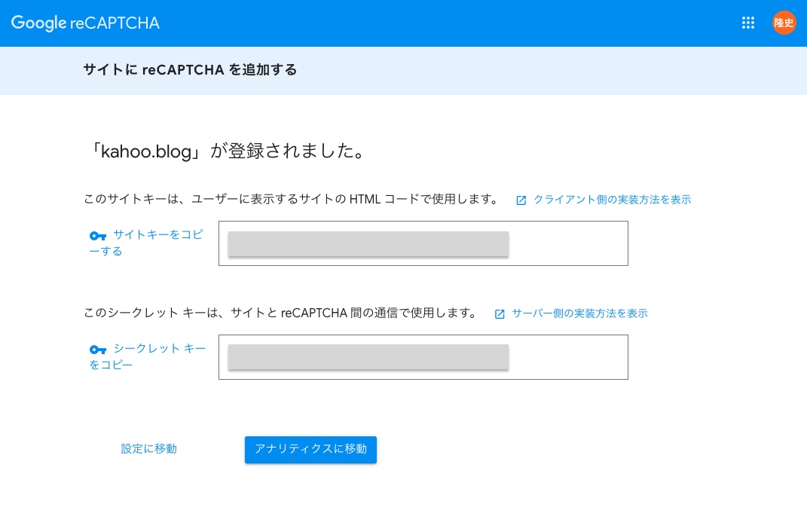Click external-link icon before クライアント側の実装方法を表示
Image resolution: width=807 pixels, height=532 pixels.
click(x=521, y=200)
